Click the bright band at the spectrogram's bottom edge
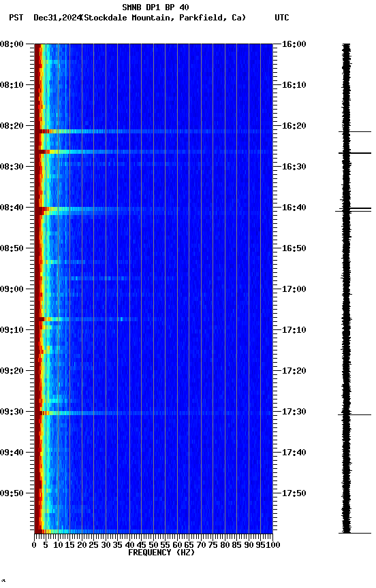Viewport: 376px width, 588px height. point(153,531)
